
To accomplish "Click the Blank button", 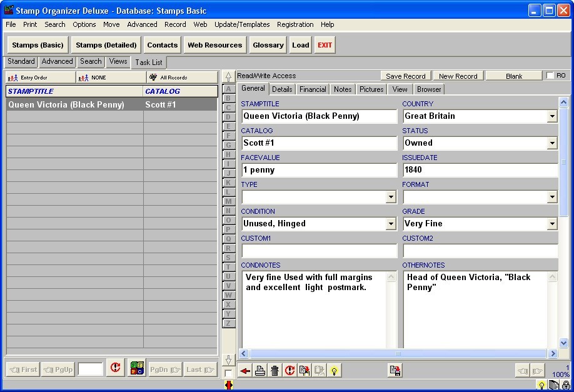I will [x=514, y=76].
